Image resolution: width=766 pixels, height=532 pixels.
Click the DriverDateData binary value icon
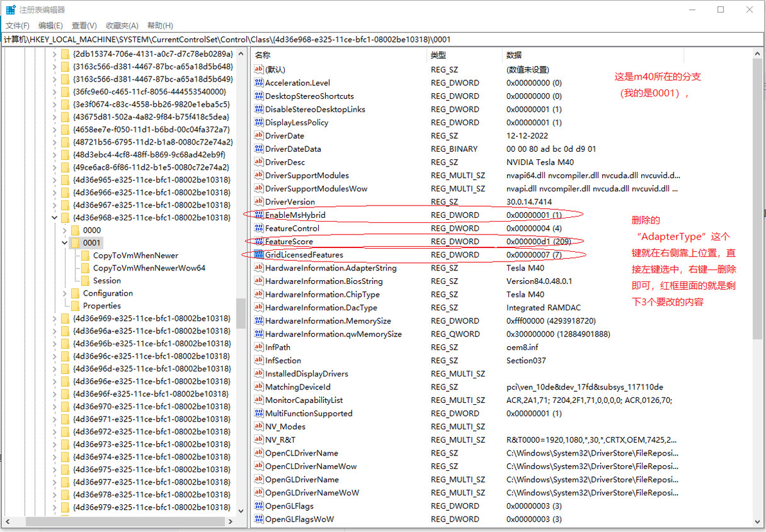click(x=259, y=149)
